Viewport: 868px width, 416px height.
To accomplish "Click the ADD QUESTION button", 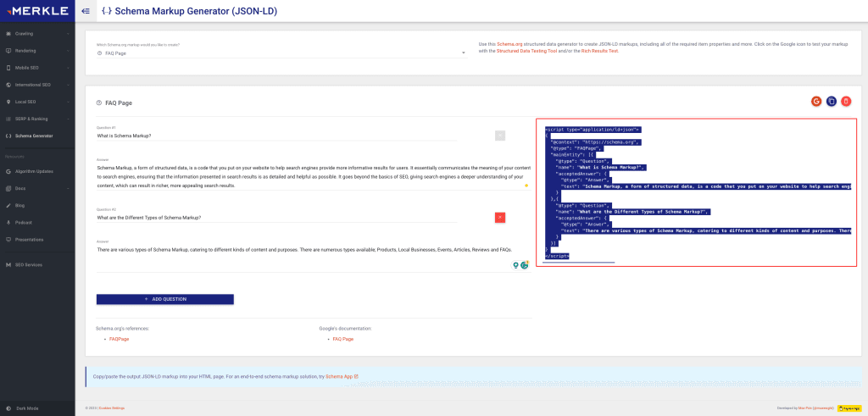I will coord(165,299).
